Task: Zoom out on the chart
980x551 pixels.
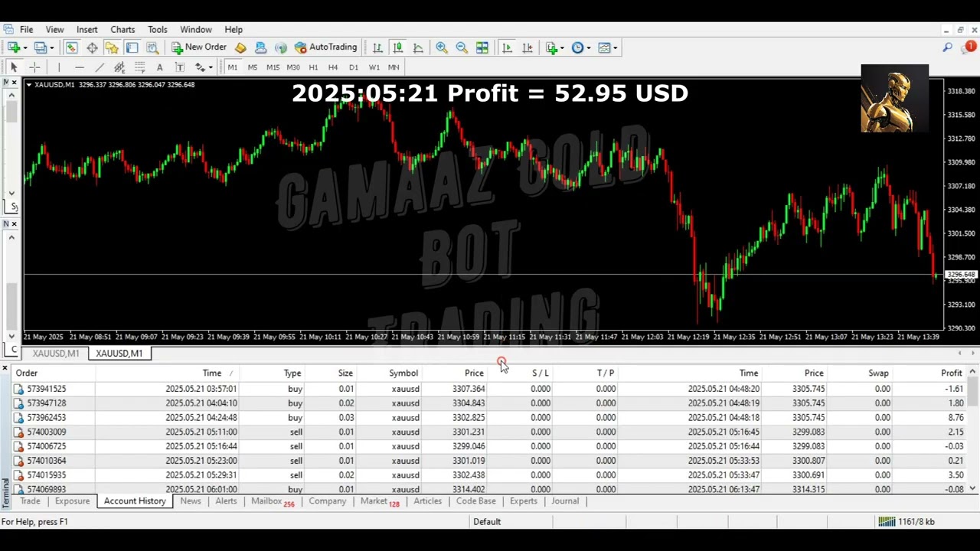Action: pyautogui.click(x=462, y=47)
